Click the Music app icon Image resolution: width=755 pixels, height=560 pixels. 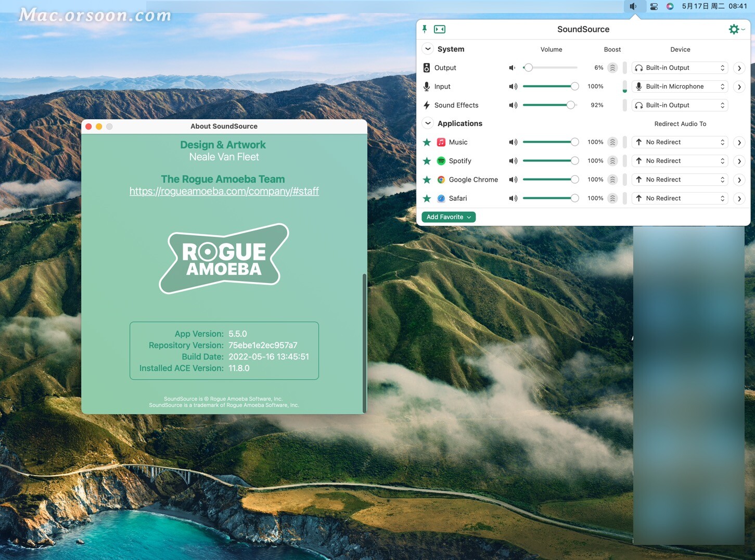pos(441,142)
